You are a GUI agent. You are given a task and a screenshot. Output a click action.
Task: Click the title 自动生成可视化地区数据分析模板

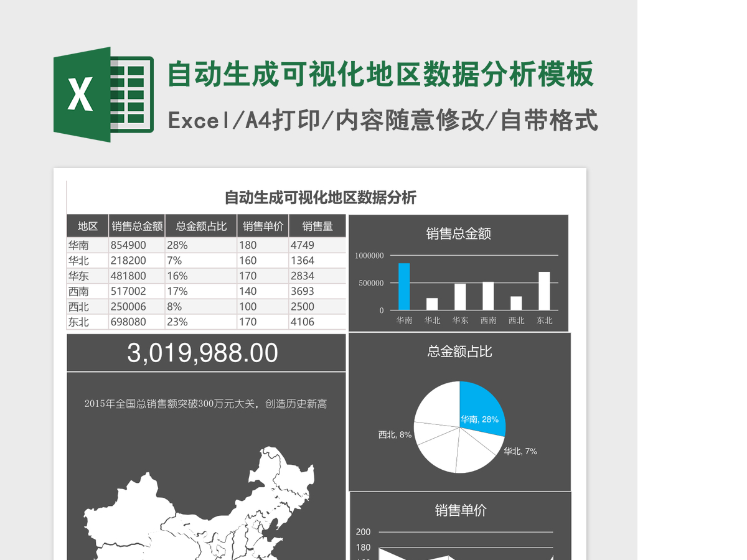[381, 75]
